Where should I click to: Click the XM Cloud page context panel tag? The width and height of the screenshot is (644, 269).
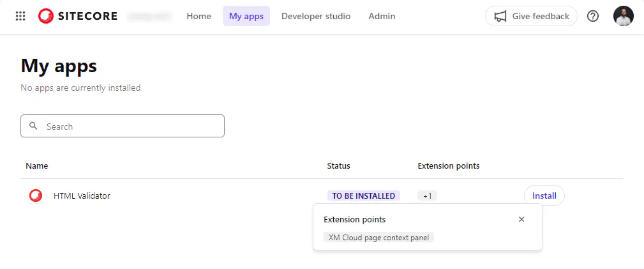378,237
